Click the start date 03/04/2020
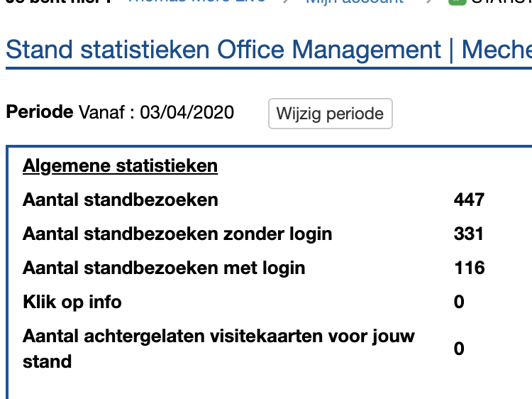The image size is (532, 399). pyautogui.click(x=187, y=112)
